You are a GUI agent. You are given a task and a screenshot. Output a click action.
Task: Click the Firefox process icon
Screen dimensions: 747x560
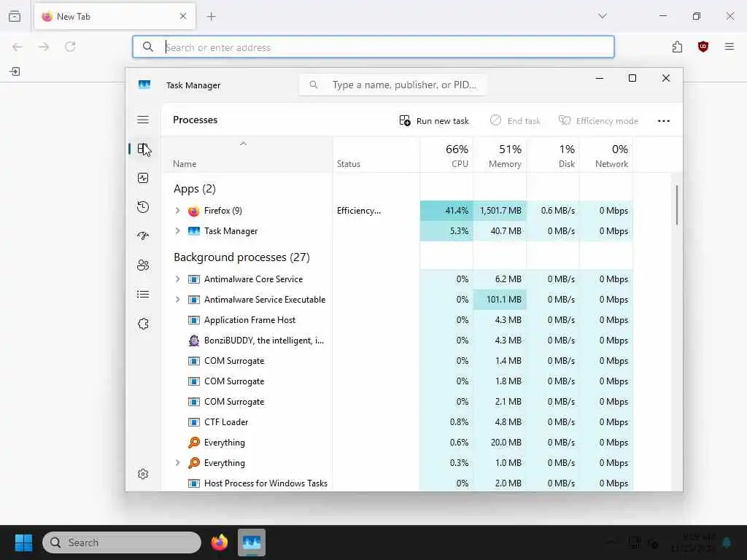point(193,211)
